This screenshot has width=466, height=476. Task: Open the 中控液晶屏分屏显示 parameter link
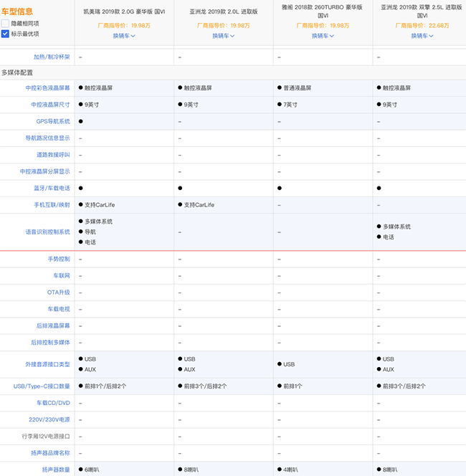click(x=45, y=171)
